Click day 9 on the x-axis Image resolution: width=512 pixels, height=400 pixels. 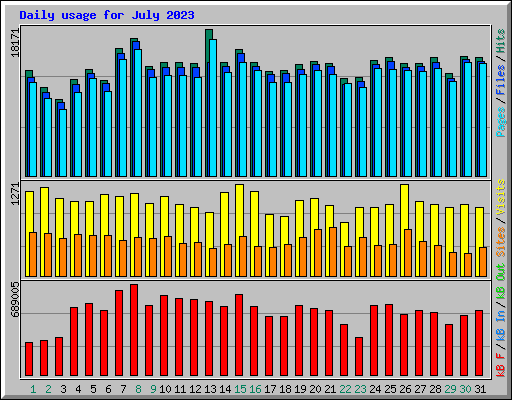pyautogui.click(x=153, y=389)
